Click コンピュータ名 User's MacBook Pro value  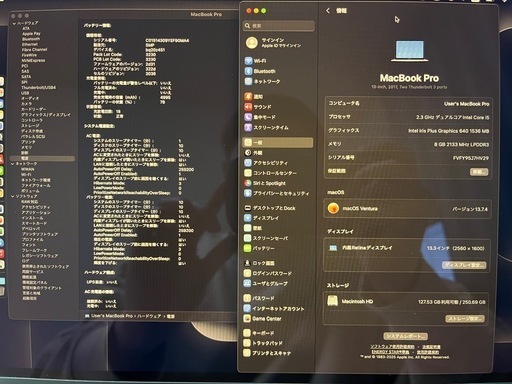467,104
